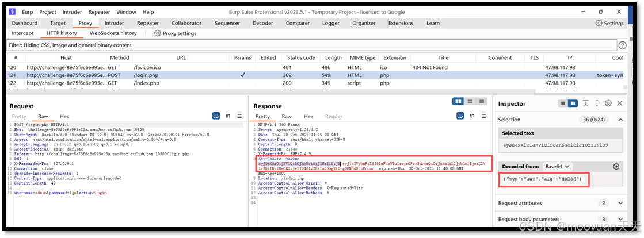Switch to the Comparer tab

pos(298,24)
